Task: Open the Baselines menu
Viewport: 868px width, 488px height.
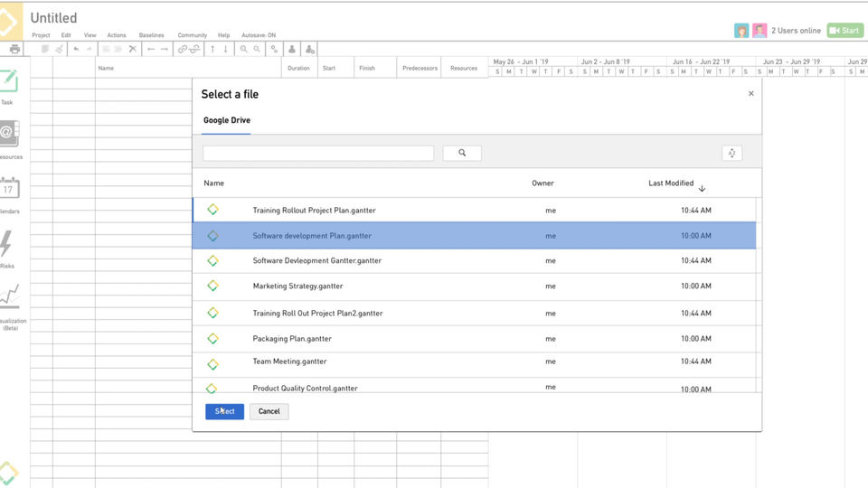Action: tap(151, 35)
